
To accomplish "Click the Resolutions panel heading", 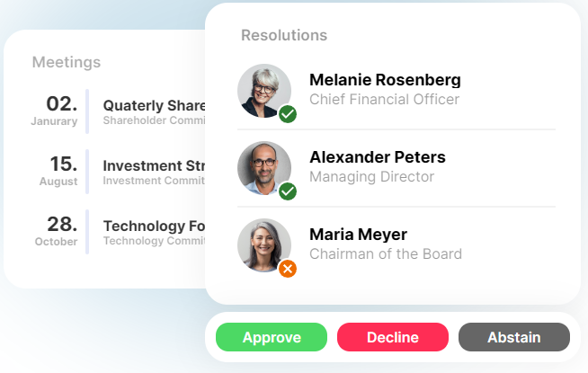I will [x=284, y=35].
